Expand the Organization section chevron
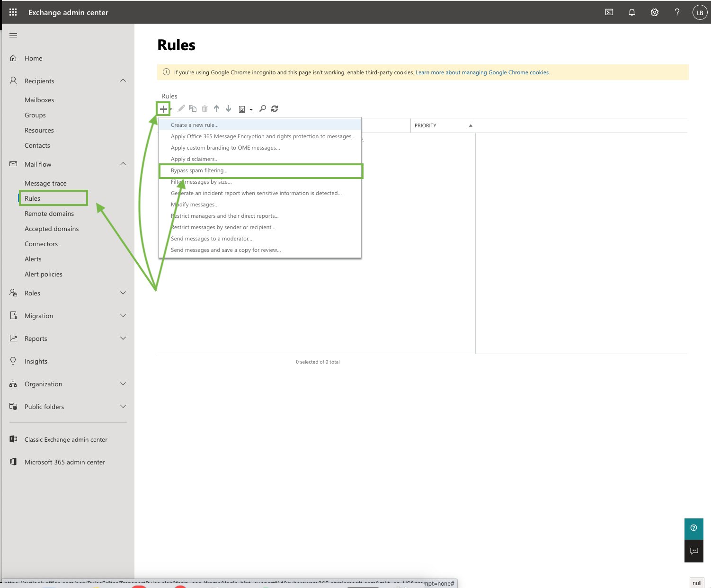This screenshot has height=588, width=711. (123, 384)
